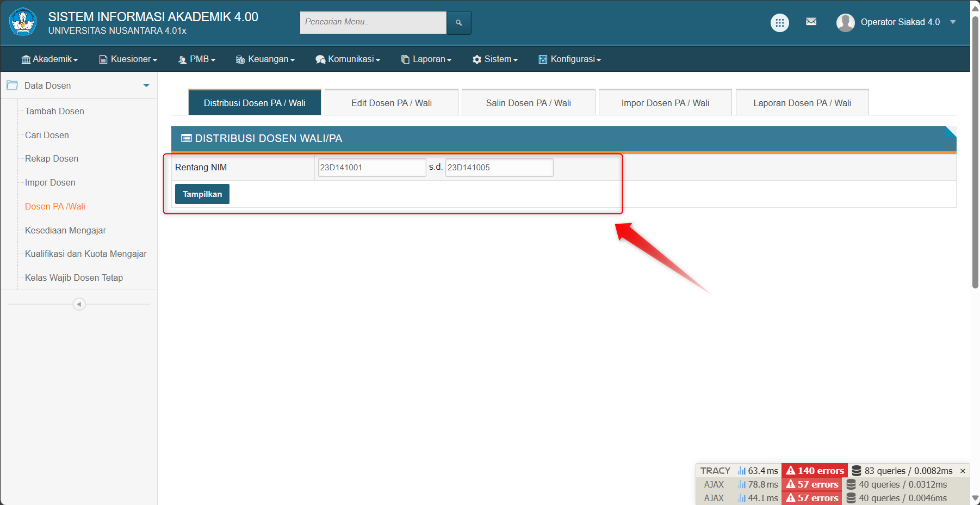Viewport: 980px width, 505px height.
Task: Open the messages envelope icon
Action: tap(811, 22)
